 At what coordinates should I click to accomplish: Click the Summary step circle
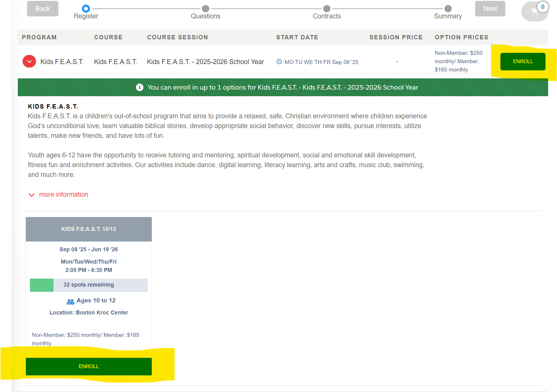coord(448,9)
